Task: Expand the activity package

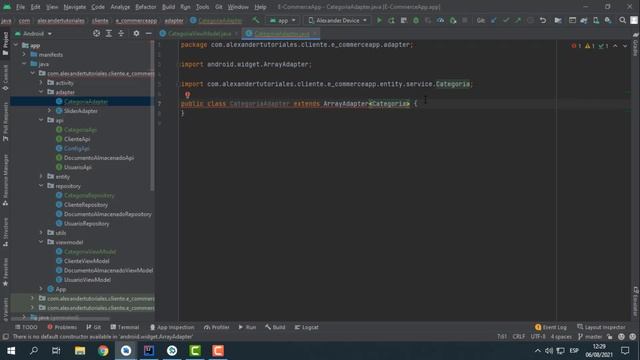Action: point(41,83)
